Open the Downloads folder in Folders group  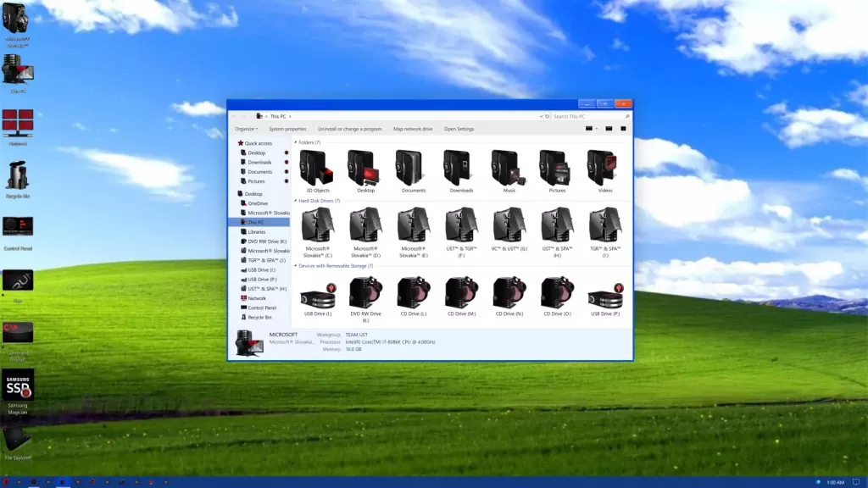click(x=461, y=171)
